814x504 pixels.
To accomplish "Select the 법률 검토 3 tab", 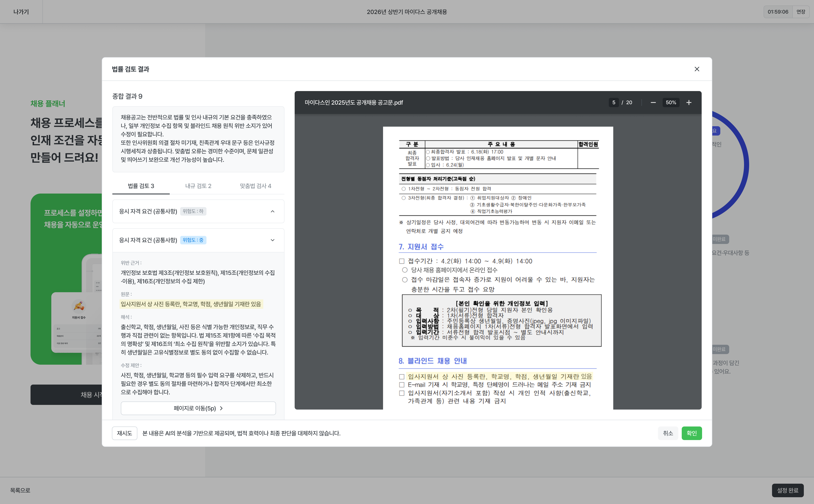I will (x=141, y=186).
